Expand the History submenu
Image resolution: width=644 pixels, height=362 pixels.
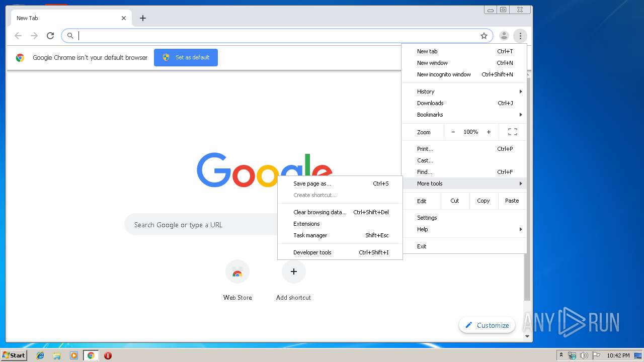[464, 92]
